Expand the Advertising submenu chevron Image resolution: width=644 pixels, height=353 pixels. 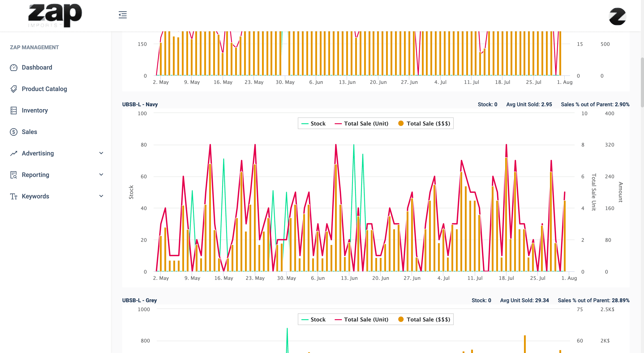tap(101, 153)
